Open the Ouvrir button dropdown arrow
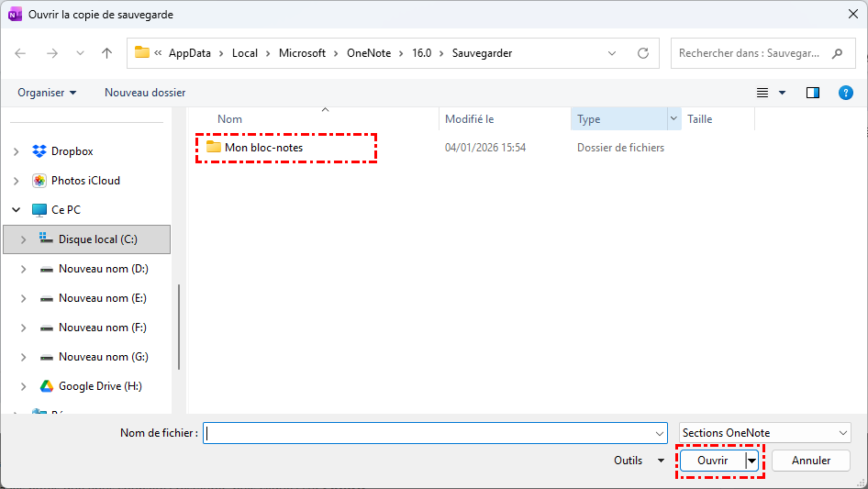 752,461
